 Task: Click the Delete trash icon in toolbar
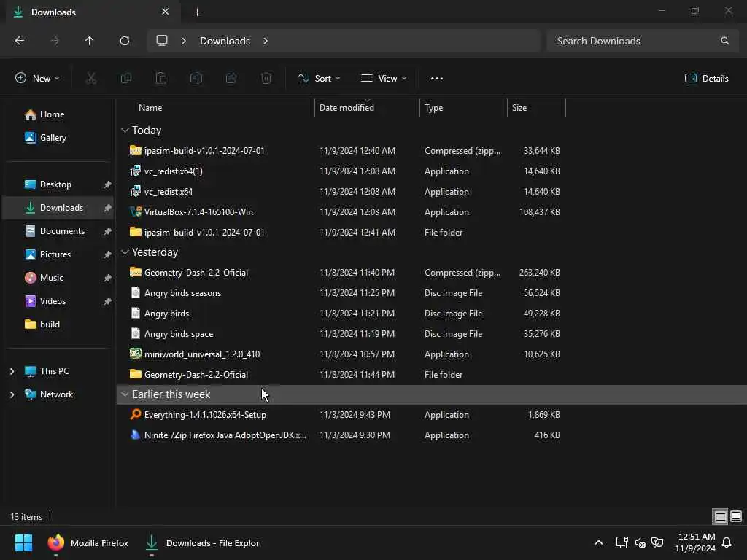point(266,78)
